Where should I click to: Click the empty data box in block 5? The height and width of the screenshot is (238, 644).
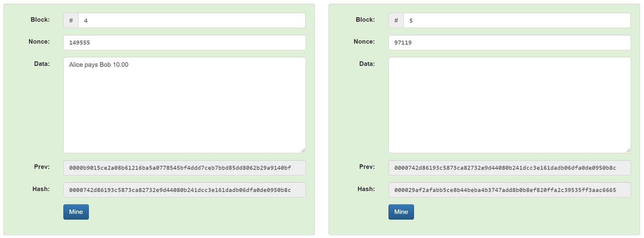tap(509, 105)
